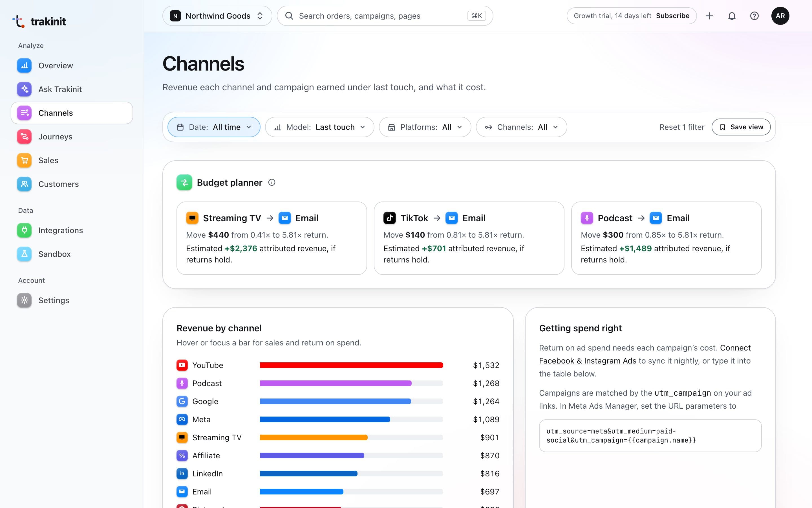Click the Podcast revenue bar
The height and width of the screenshot is (508, 812).
[336, 383]
